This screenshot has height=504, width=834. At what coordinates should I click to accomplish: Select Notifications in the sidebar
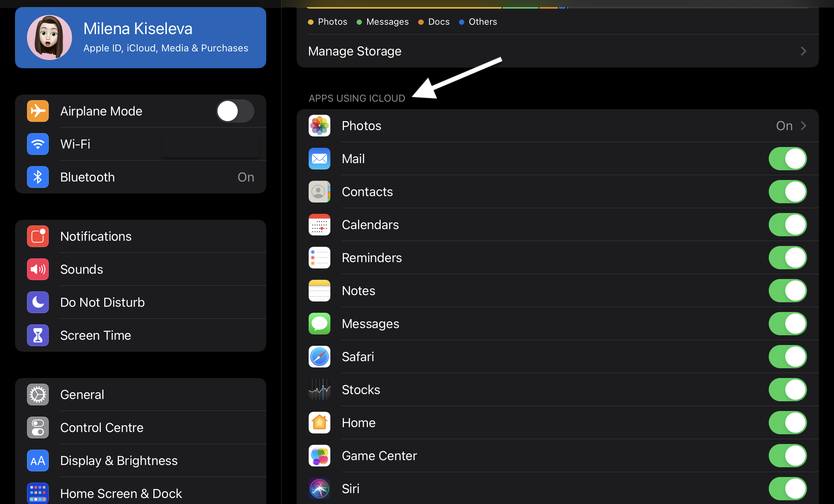pos(141,236)
